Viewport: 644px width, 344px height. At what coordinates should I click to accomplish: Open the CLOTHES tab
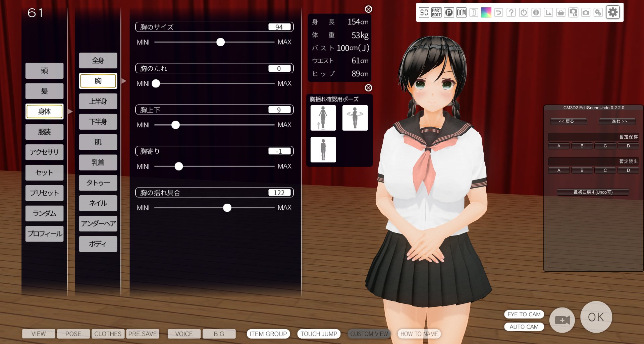tap(108, 334)
